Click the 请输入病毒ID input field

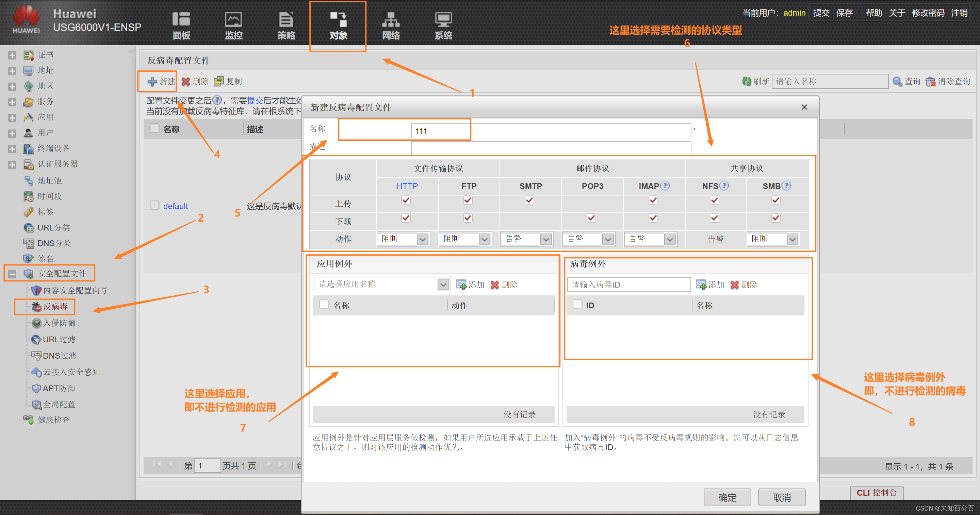coord(628,285)
